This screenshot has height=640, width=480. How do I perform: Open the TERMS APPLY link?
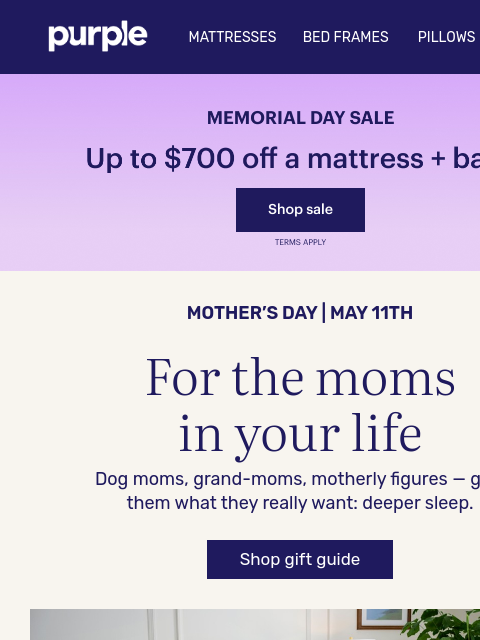(300, 242)
